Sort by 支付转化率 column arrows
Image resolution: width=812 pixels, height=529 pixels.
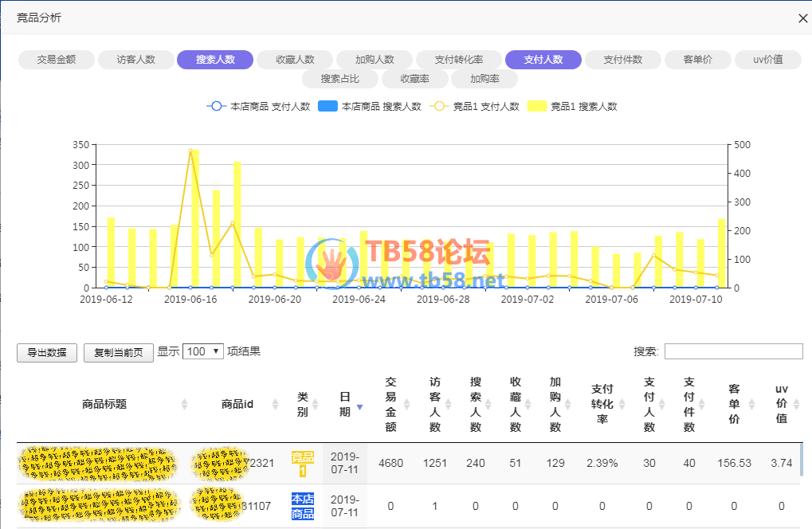pyautogui.click(x=623, y=405)
